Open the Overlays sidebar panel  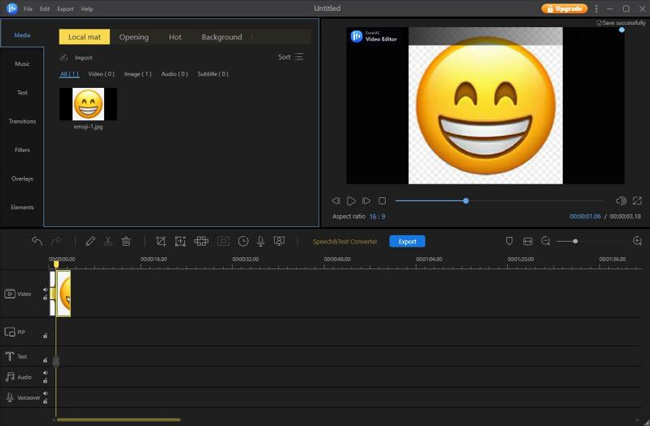pos(22,179)
